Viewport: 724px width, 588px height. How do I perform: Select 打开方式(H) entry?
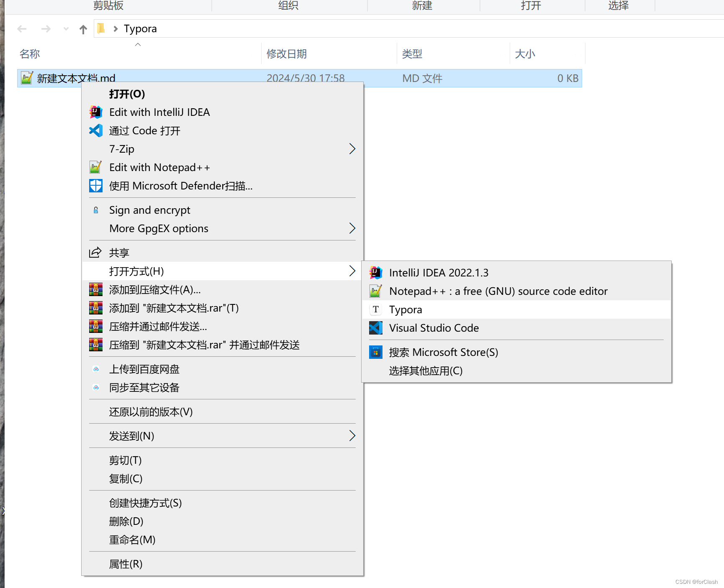223,271
